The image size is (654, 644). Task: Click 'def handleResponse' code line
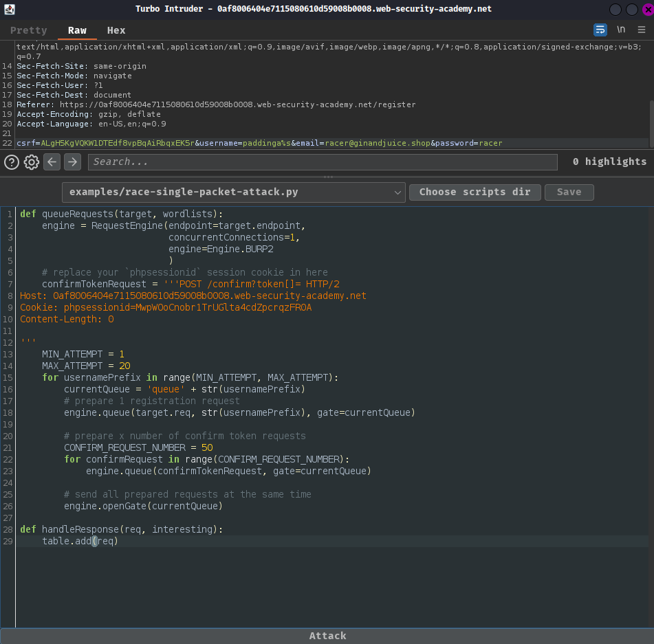pos(121,529)
